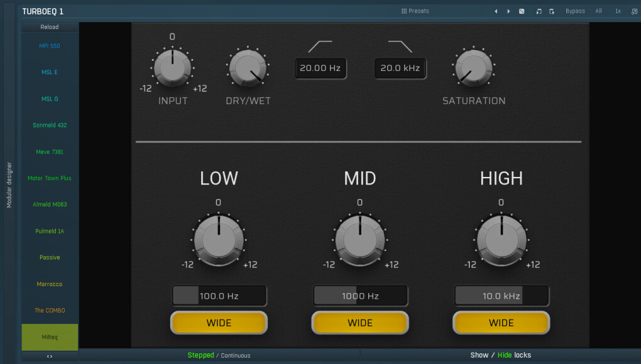
Task: Load the next preset with right arrow
Action: (x=508, y=11)
